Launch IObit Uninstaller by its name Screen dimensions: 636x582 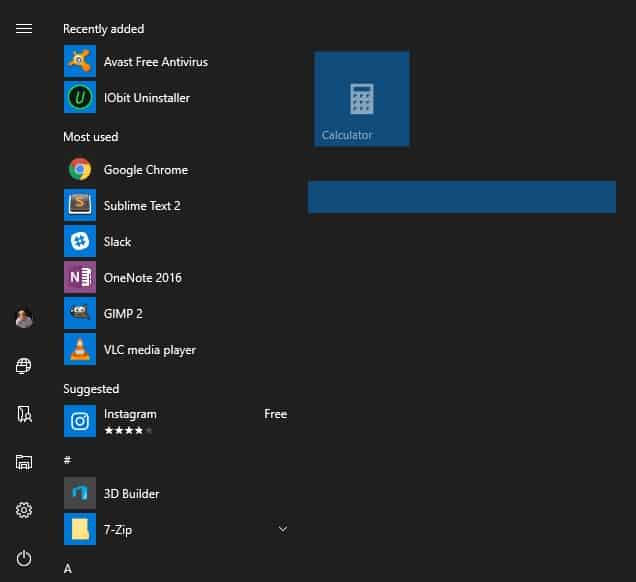pyautogui.click(x=147, y=98)
